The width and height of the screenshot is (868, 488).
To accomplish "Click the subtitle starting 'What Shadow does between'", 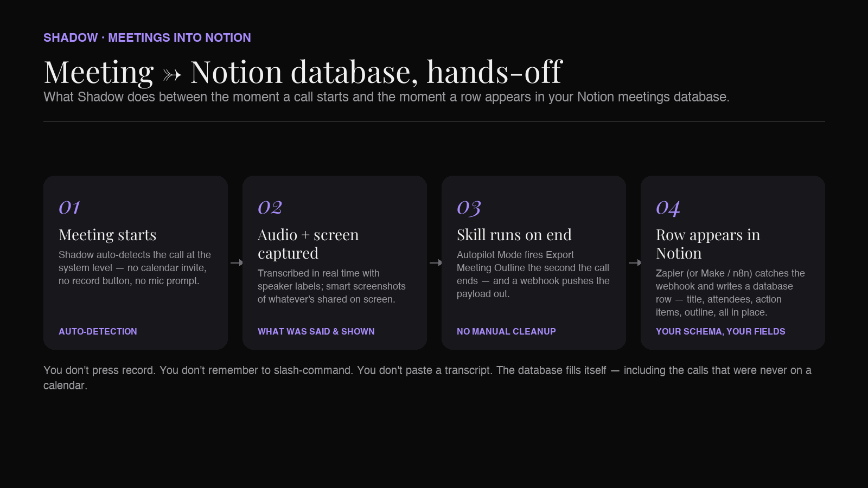I will pyautogui.click(x=386, y=97).
